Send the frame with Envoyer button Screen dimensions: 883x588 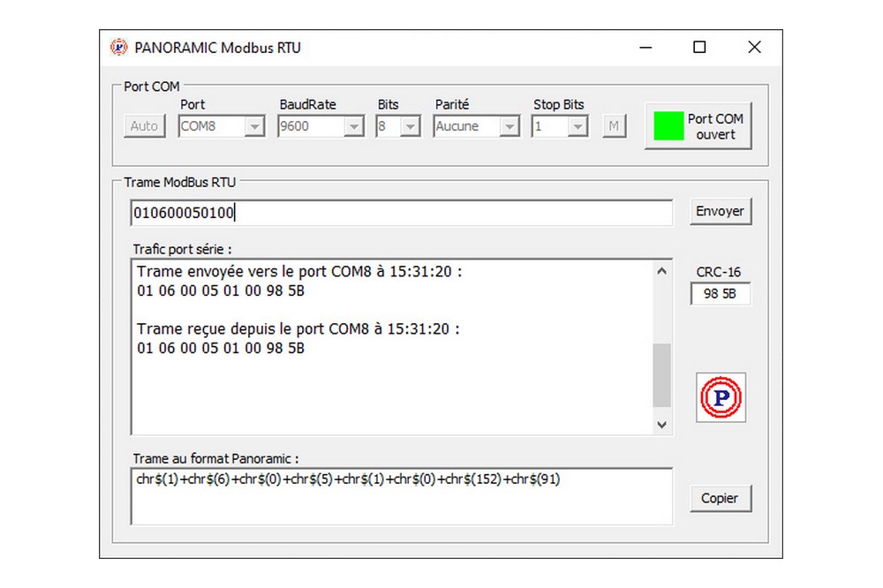[x=721, y=211]
